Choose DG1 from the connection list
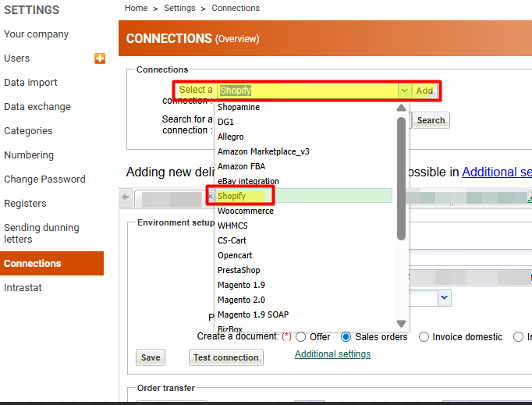The image size is (532, 405). (x=305, y=122)
